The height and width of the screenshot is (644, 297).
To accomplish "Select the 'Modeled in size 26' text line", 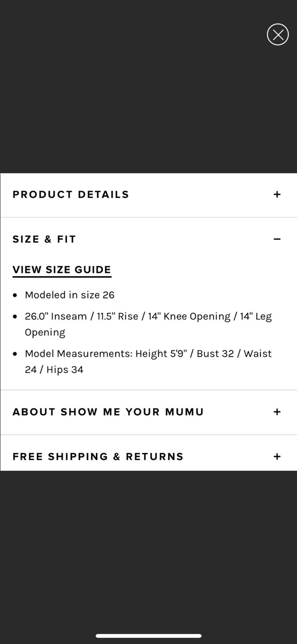I will (70, 295).
